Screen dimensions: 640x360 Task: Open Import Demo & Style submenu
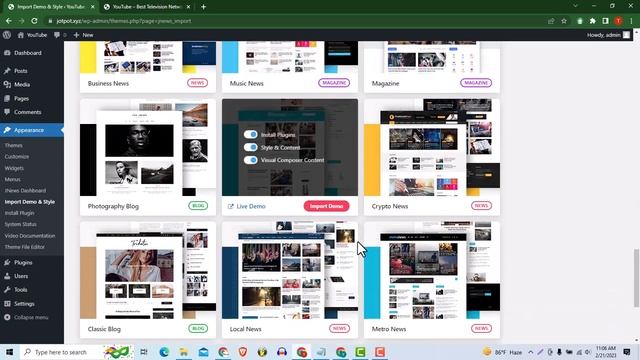30,202
